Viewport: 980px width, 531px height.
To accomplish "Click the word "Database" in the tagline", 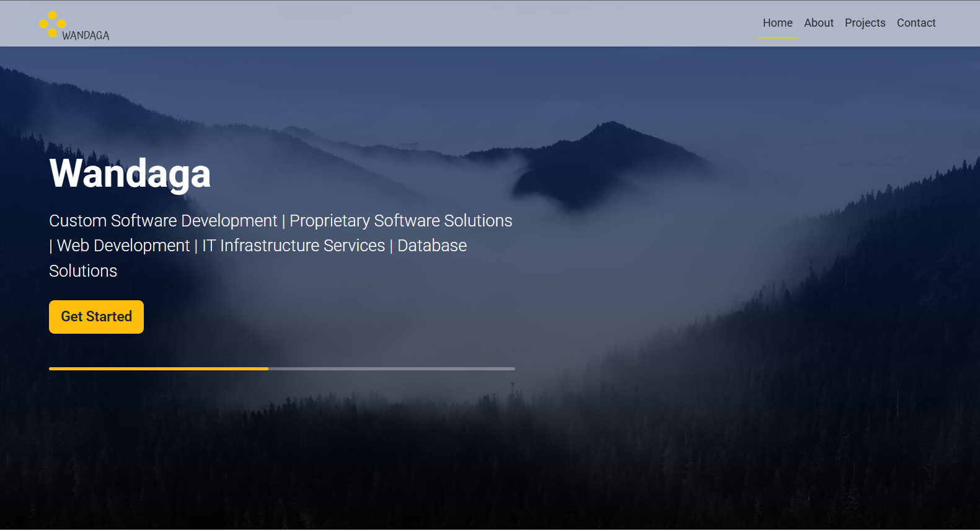I will (x=432, y=246).
